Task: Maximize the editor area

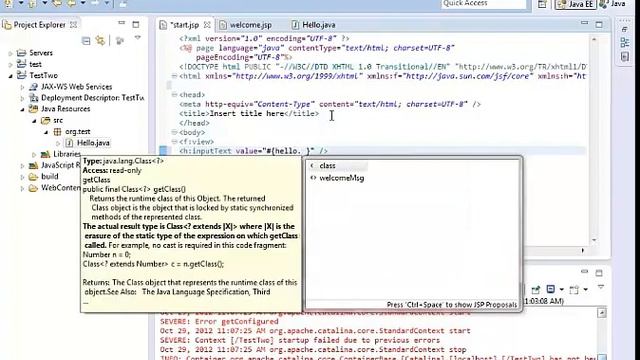Action: coord(599,24)
